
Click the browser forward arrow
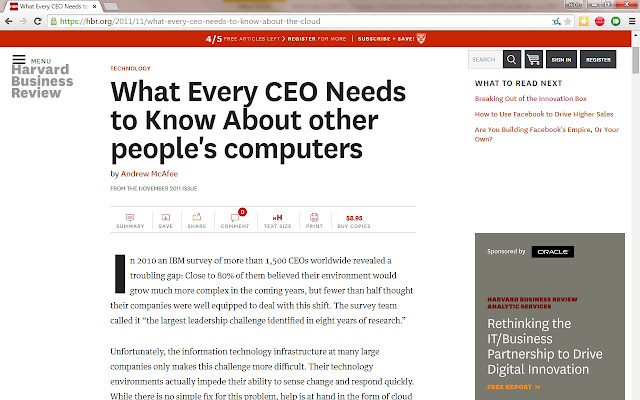pos(23,21)
